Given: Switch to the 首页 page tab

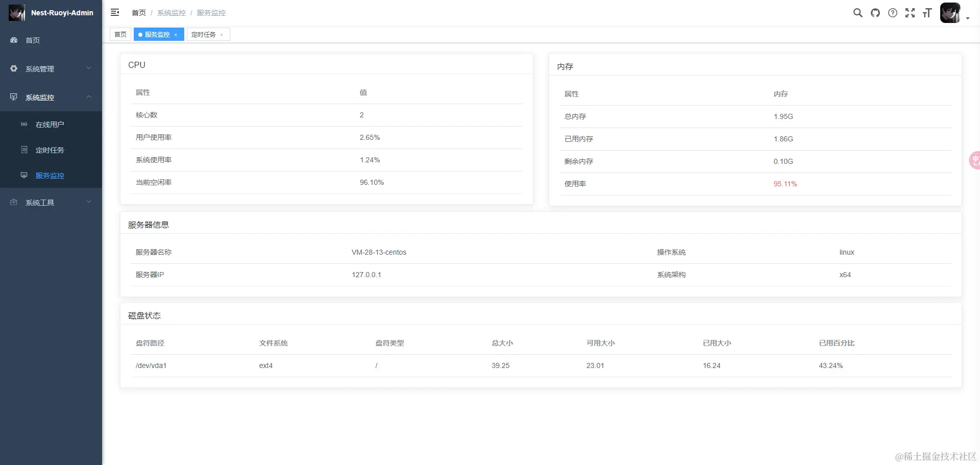Looking at the screenshot, I should pyautogui.click(x=120, y=34).
